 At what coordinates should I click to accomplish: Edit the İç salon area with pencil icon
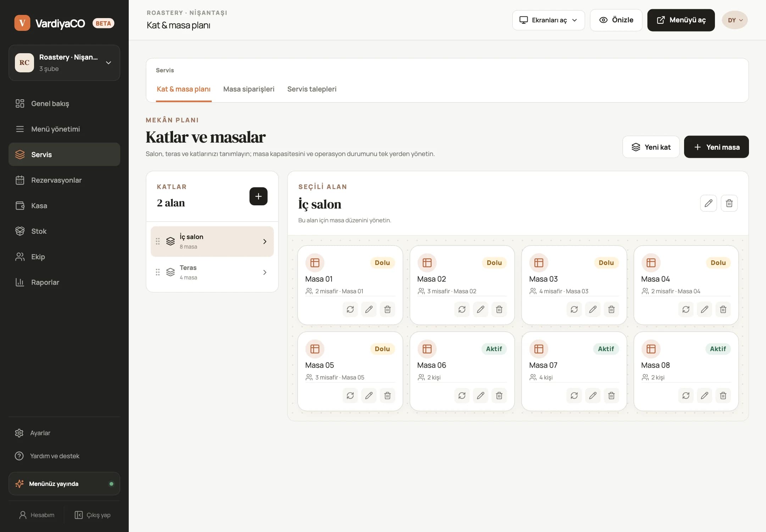(x=709, y=203)
